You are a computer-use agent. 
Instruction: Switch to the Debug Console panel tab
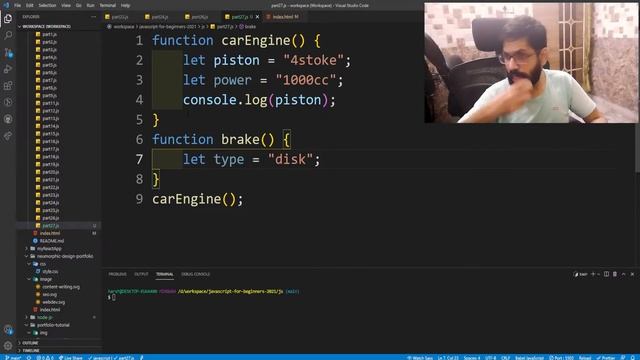coord(196,274)
